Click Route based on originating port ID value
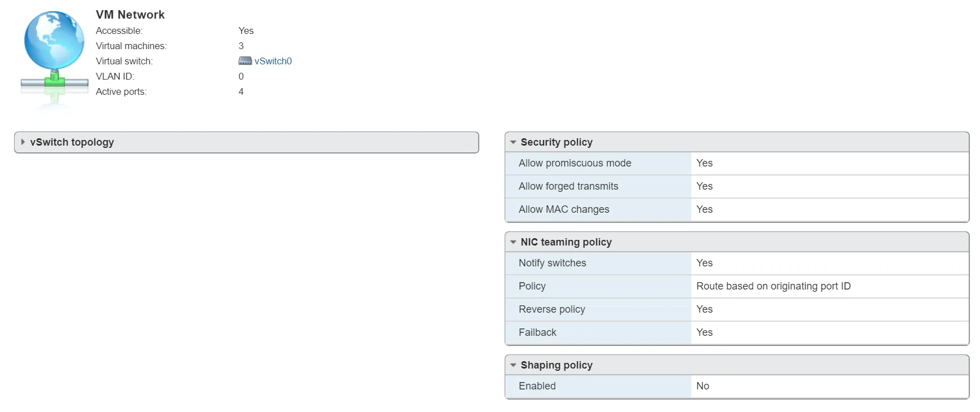 [773, 286]
